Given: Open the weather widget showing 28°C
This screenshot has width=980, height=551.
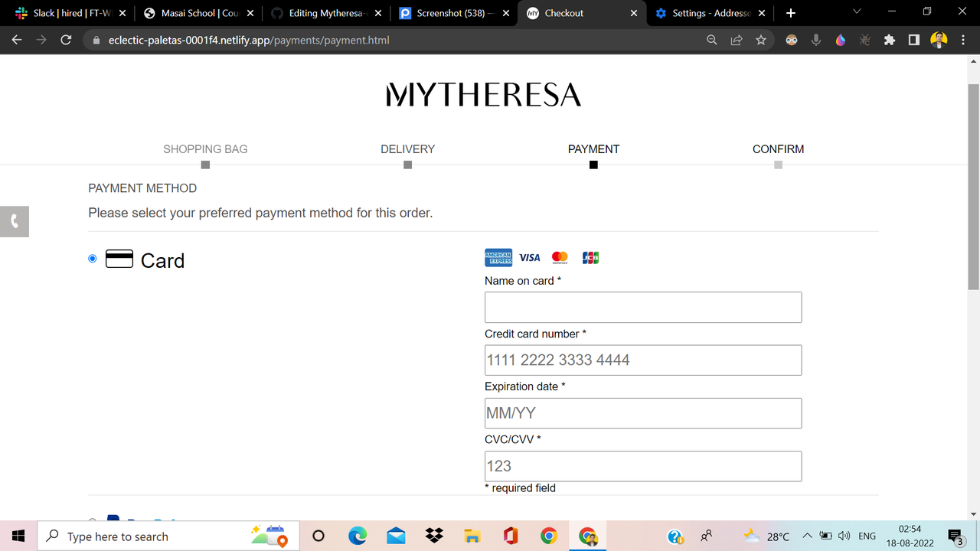Looking at the screenshot, I should pos(766,536).
